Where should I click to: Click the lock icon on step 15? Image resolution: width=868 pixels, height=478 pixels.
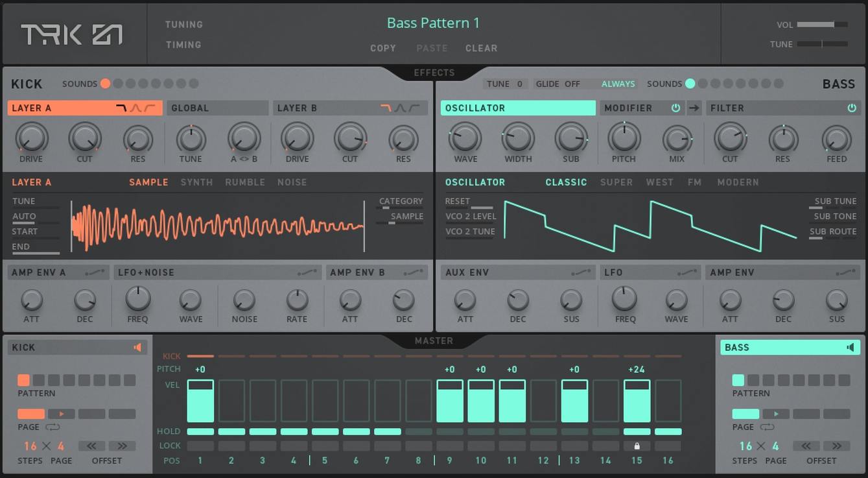pyautogui.click(x=637, y=446)
